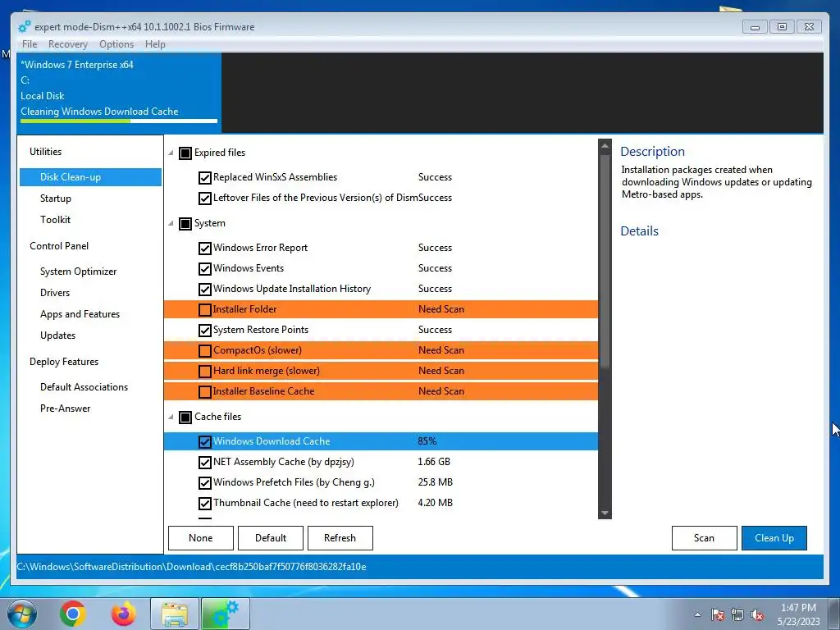The height and width of the screenshot is (630, 840).
Task: Open the Recovery menu
Action: (x=67, y=44)
